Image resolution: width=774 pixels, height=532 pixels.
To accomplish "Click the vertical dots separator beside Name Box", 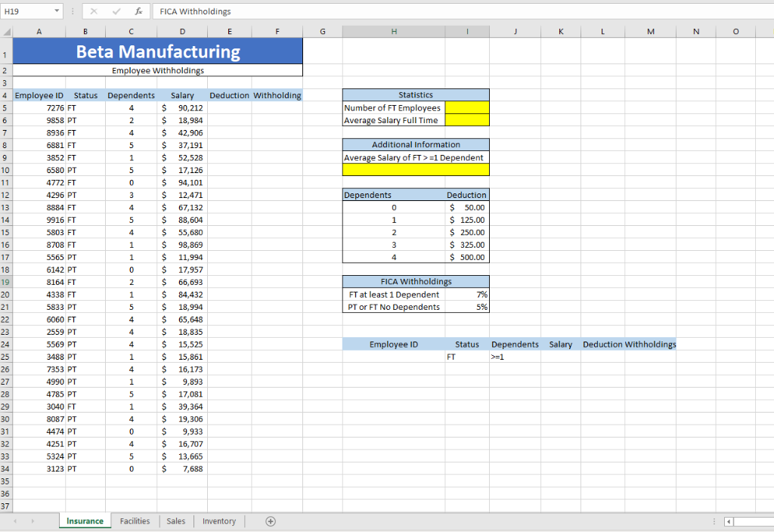I will click(x=72, y=11).
